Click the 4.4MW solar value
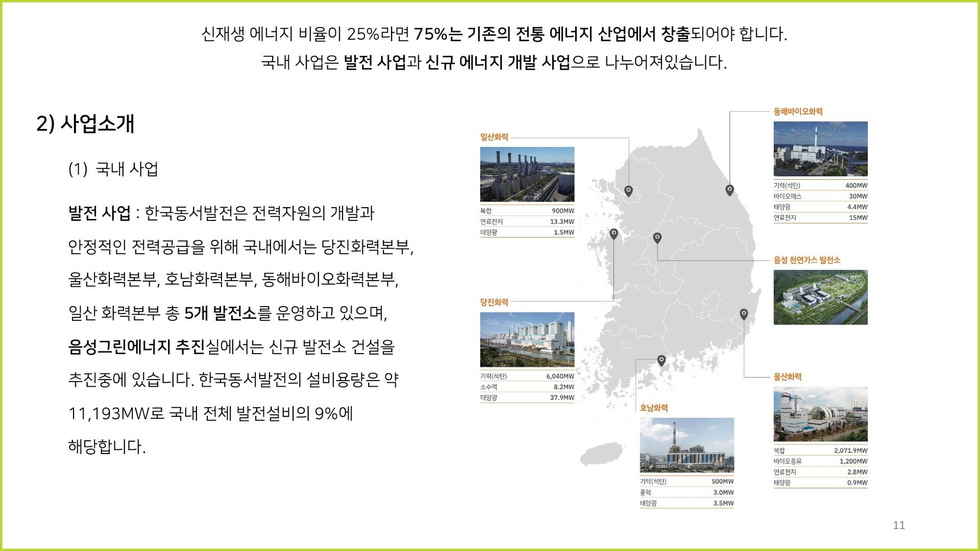This screenshot has width=980, height=551. (x=857, y=207)
